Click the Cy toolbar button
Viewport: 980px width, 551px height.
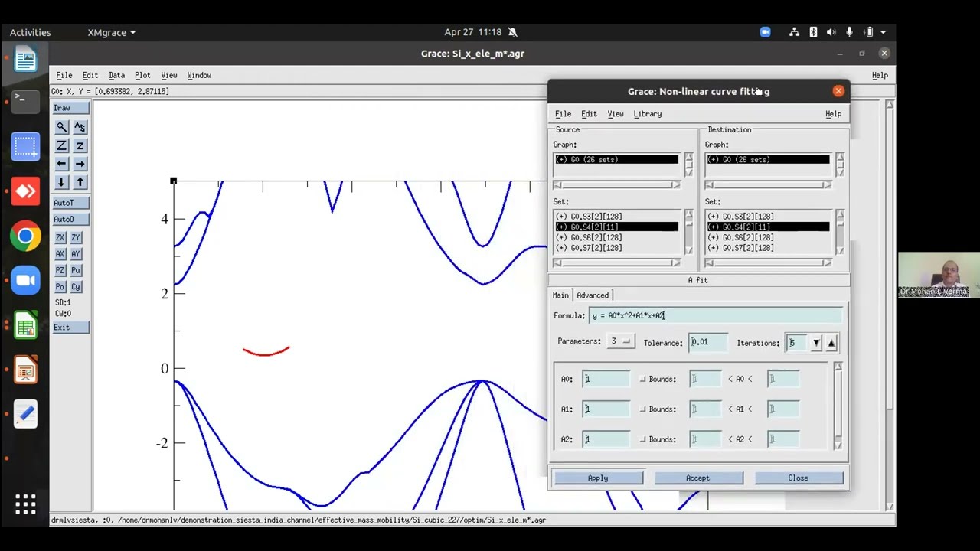tap(76, 287)
